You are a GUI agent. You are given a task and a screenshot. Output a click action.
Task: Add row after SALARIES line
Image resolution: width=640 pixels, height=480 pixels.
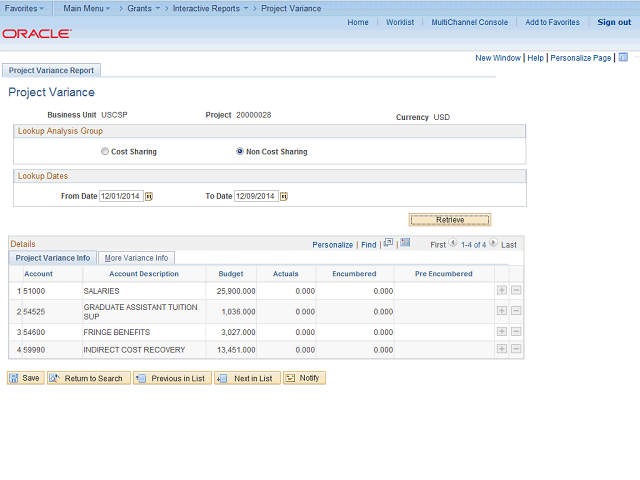point(501,290)
